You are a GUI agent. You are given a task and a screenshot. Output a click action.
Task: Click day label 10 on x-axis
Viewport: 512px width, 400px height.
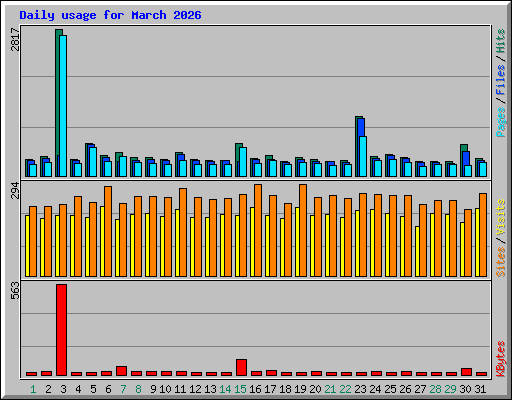click(x=165, y=389)
